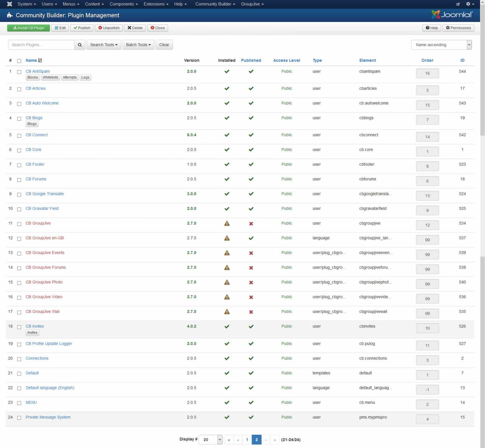
Task: Open the Batch Tools dropdown
Action: click(x=138, y=45)
